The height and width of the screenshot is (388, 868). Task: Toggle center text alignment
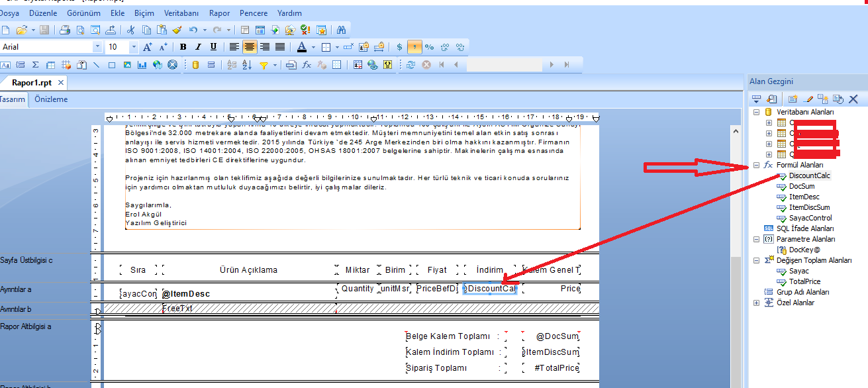point(250,47)
